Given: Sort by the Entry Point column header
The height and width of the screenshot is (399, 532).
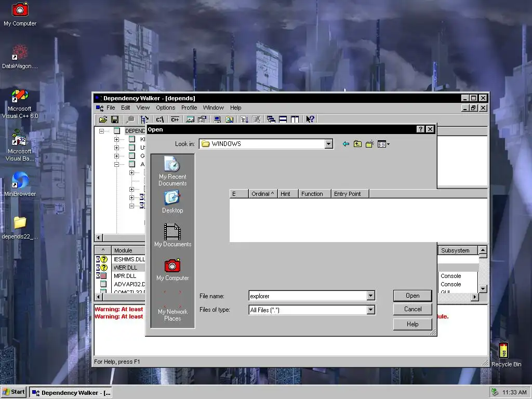Looking at the screenshot, I should 350,194.
